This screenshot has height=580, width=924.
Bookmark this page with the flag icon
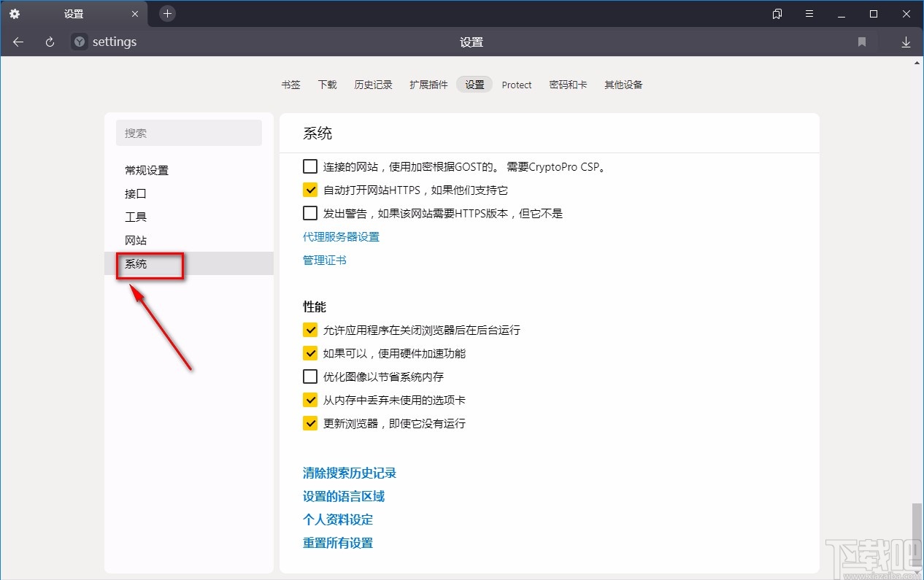863,42
